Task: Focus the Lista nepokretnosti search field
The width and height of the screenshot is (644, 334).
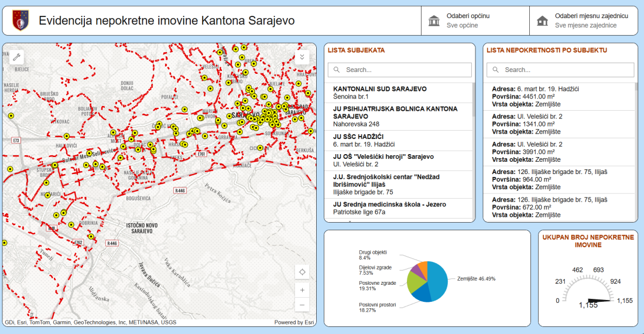Action: click(560, 70)
